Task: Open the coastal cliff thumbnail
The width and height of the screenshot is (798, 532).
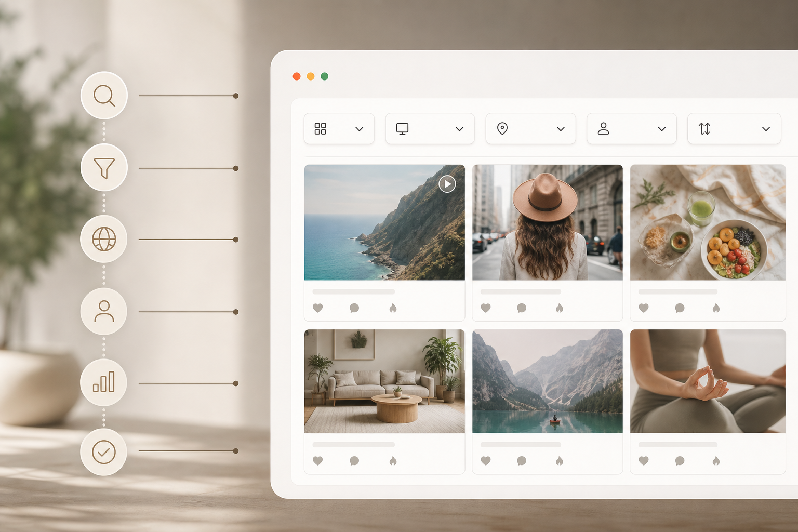Action: point(384,222)
